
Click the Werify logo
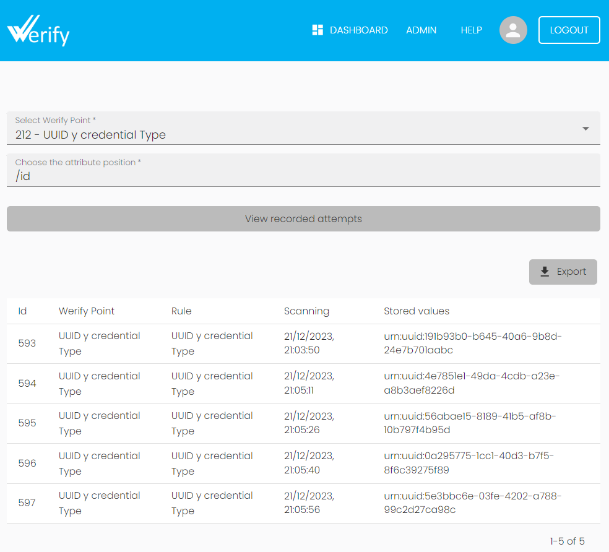(x=39, y=30)
